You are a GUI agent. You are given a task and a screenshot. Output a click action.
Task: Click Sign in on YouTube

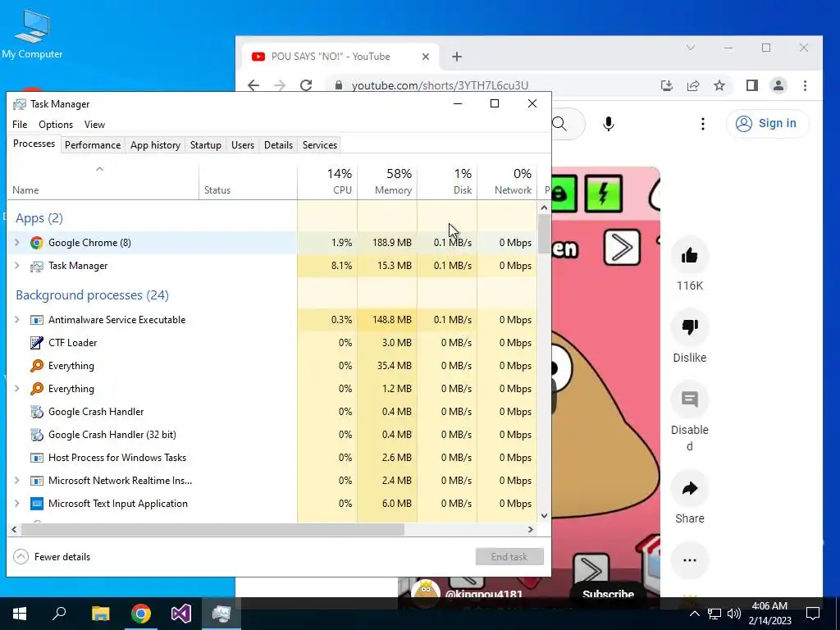point(767,123)
